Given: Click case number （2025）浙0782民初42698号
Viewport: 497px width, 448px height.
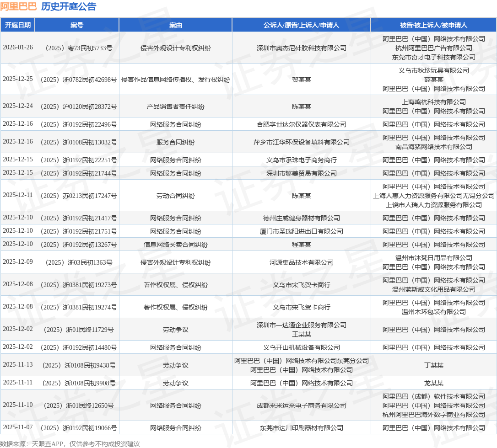Looking at the screenshot, I should [77, 80].
